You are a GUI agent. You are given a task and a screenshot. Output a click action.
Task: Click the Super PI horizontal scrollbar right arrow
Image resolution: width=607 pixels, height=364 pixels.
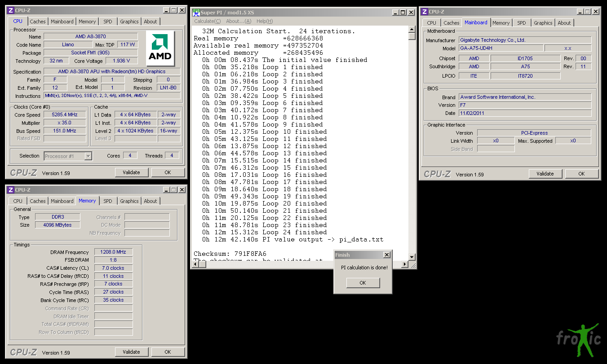point(404,264)
